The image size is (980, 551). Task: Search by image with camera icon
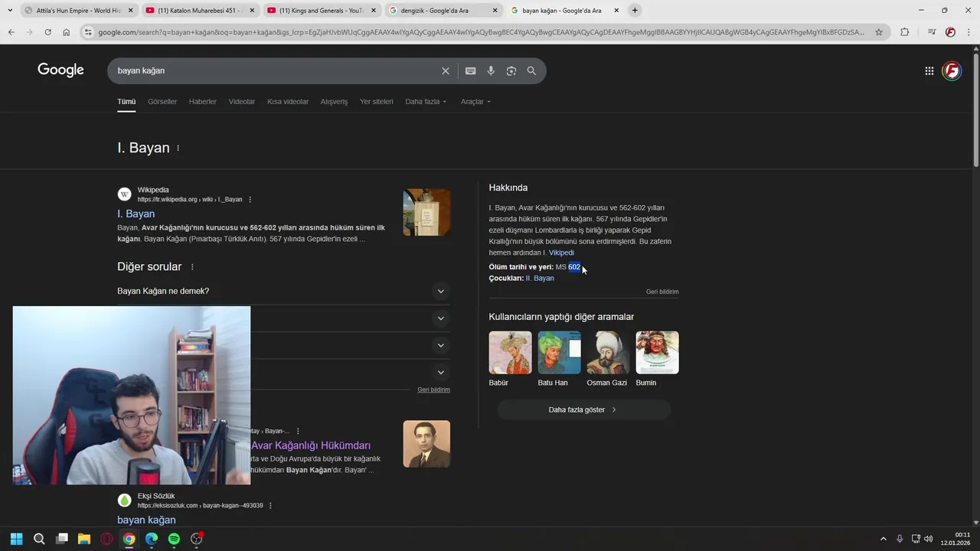coord(511,70)
